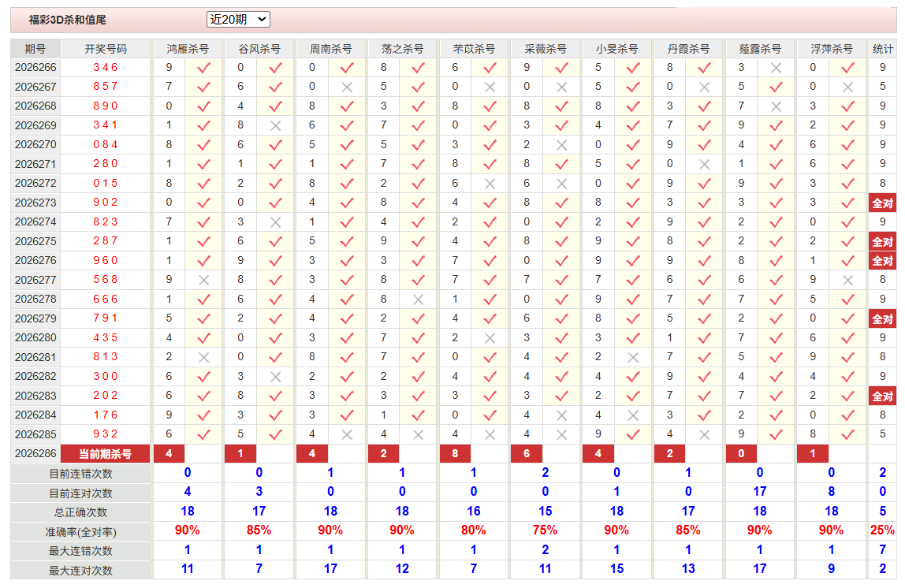Click the 鸿雁杀号 column header
This screenshot has width=905, height=588.
pos(188,49)
